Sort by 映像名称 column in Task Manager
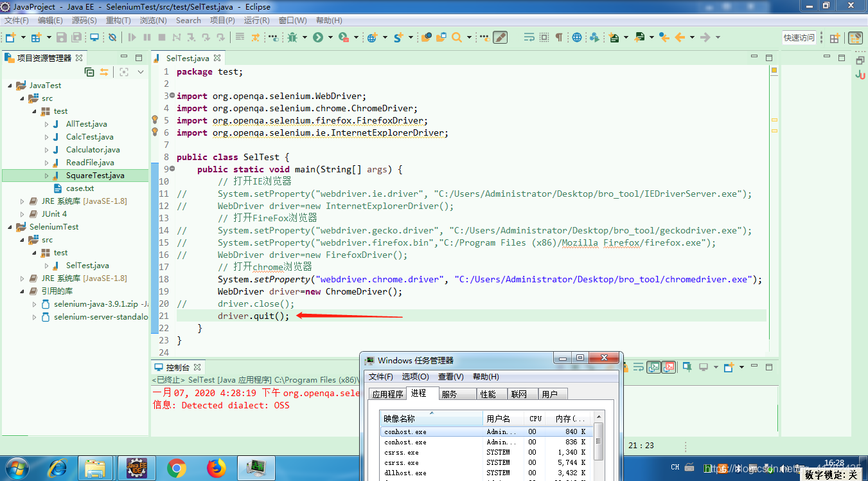 431,419
